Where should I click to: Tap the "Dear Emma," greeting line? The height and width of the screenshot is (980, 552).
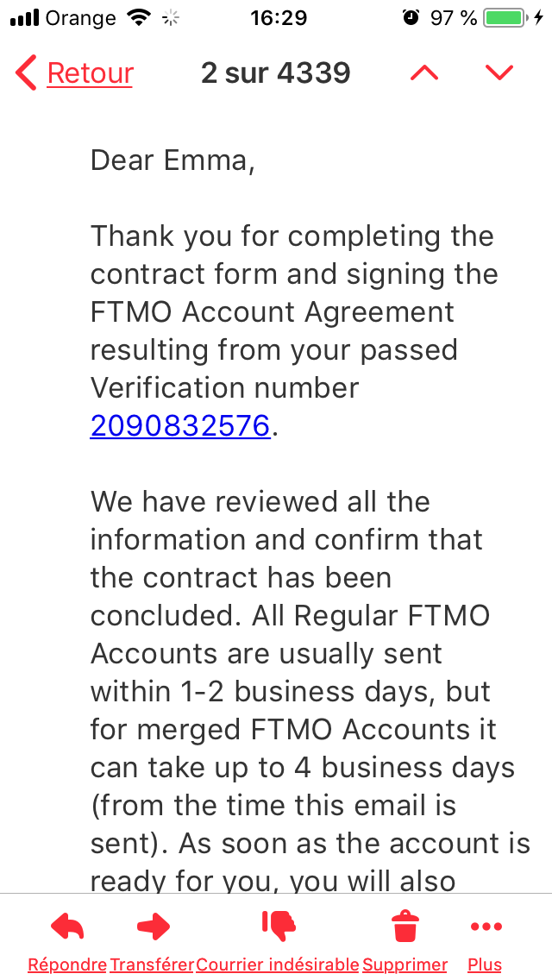coord(172,160)
